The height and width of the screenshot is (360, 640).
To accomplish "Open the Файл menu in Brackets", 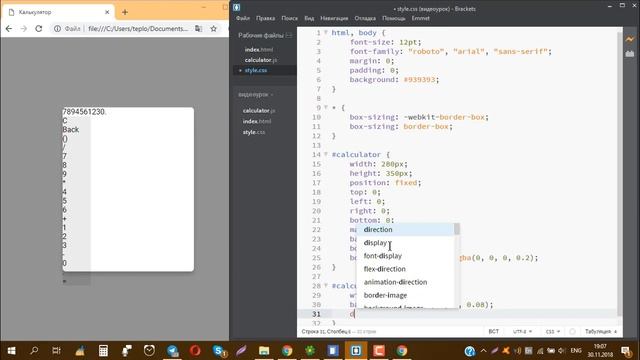I will (x=243, y=18).
